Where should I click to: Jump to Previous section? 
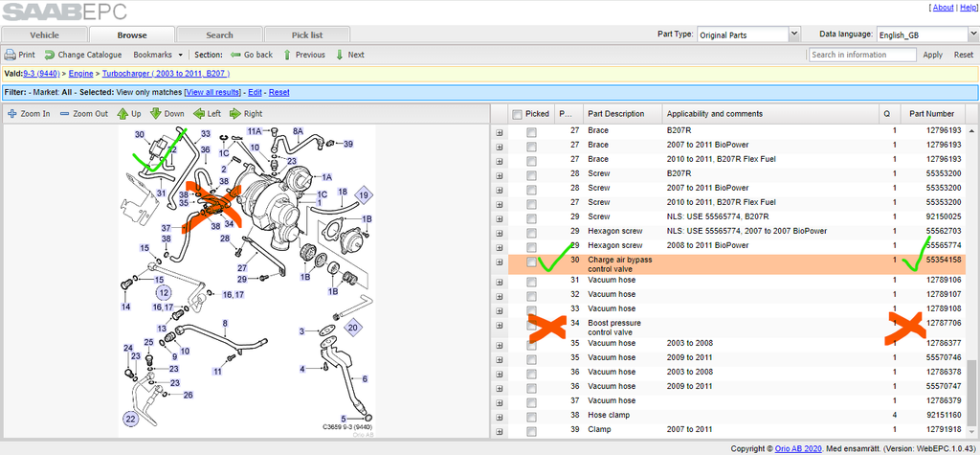[x=304, y=55]
